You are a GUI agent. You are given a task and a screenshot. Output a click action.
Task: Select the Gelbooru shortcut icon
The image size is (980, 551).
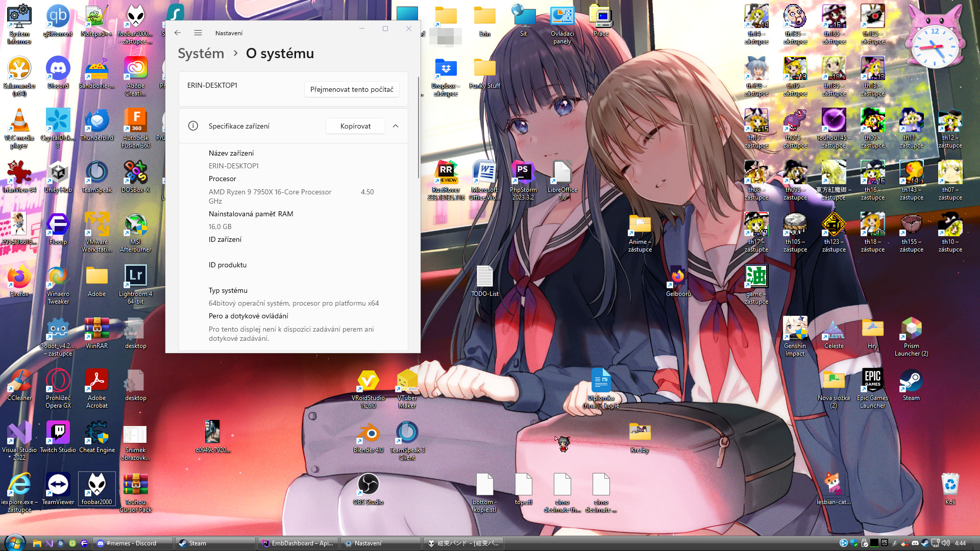pyautogui.click(x=679, y=281)
